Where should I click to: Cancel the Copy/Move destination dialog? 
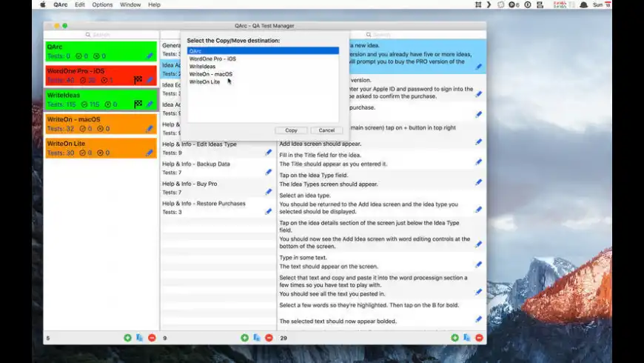pyautogui.click(x=326, y=130)
